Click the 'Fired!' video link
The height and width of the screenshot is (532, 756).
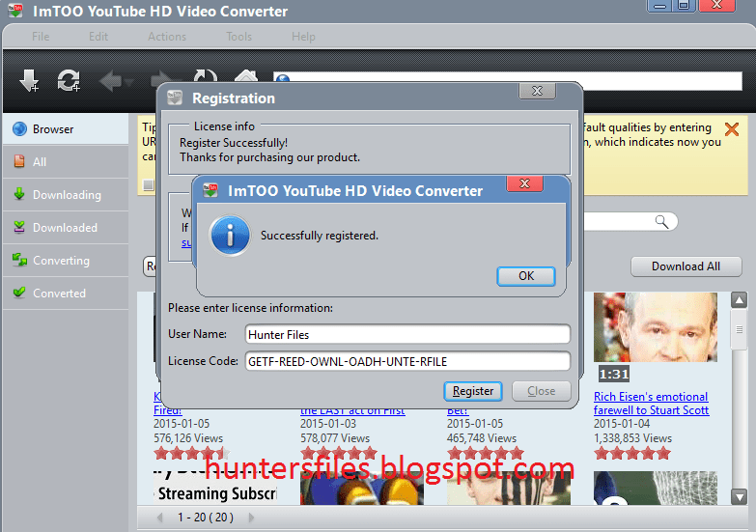pyautogui.click(x=168, y=410)
